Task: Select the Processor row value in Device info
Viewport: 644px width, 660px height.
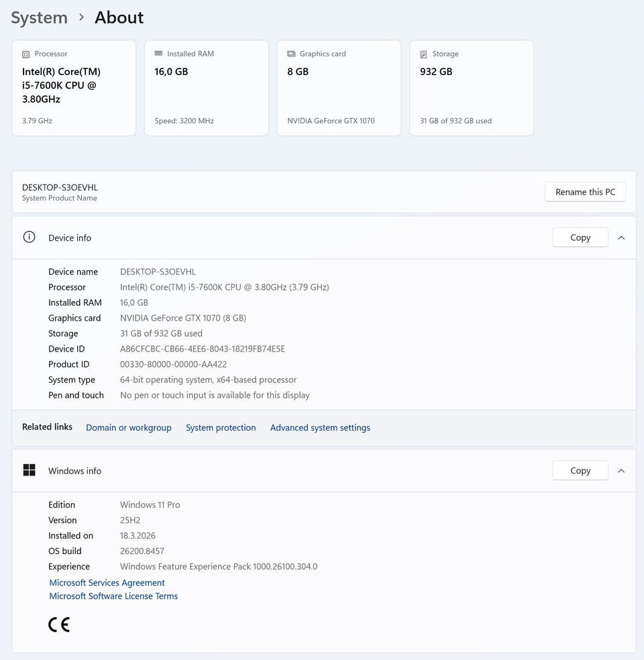Action: pyautogui.click(x=224, y=287)
